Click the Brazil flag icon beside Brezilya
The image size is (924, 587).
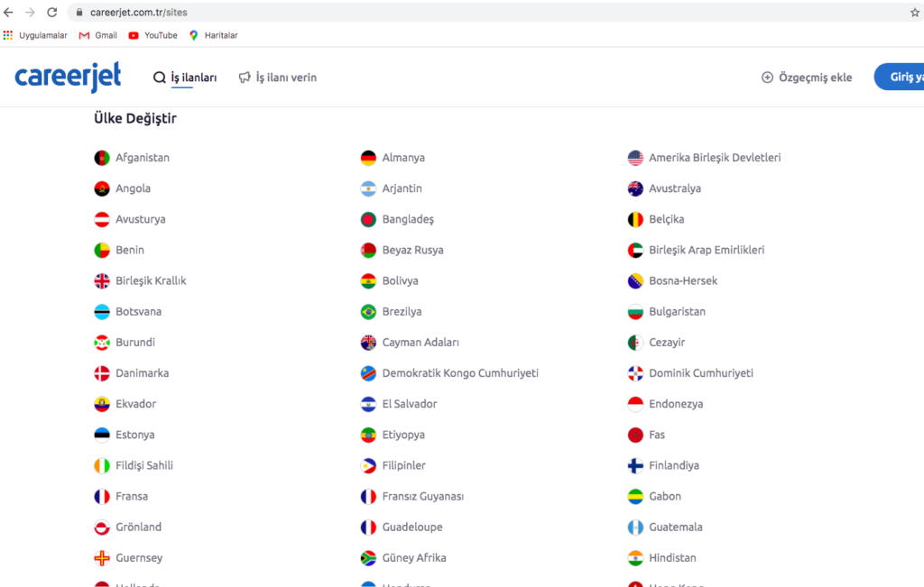coord(368,312)
